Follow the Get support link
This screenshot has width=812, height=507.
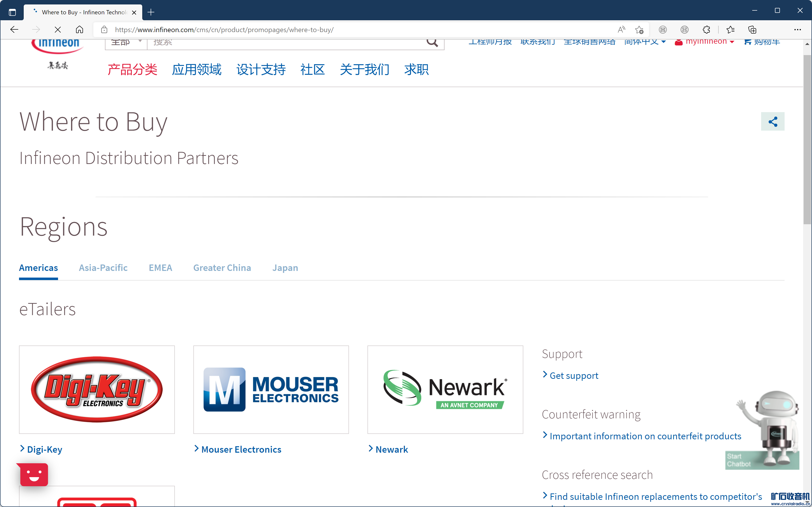pyautogui.click(x=574, y=375)
